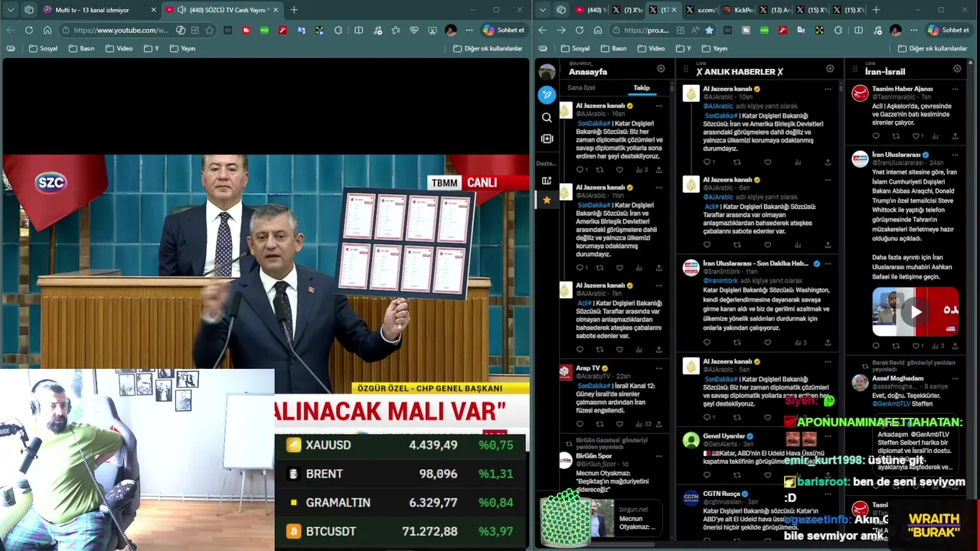Expand tab search chevron in left window
The image size is (980, 551).
11,10
